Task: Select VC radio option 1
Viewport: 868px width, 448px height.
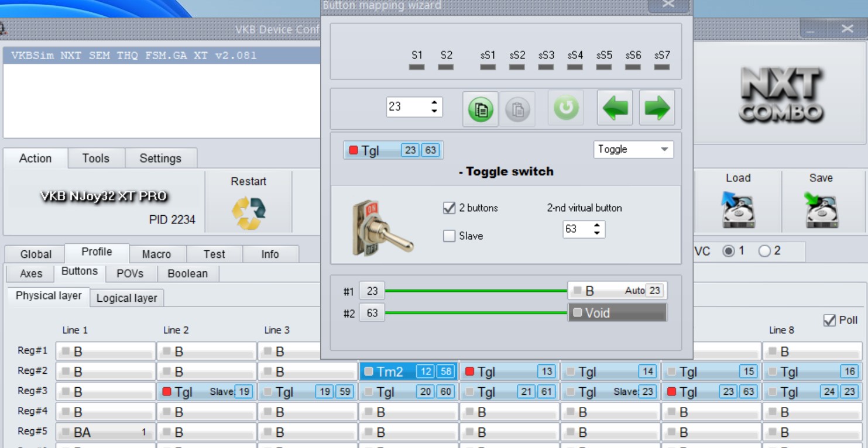Action: click(x=729, y=251)
